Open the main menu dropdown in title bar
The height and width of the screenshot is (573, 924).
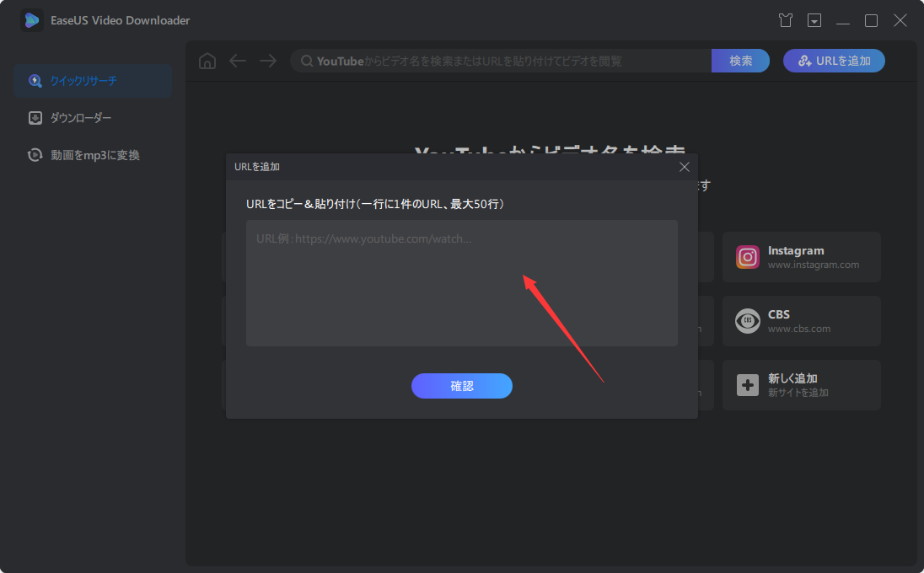click(x=814, y=19)
